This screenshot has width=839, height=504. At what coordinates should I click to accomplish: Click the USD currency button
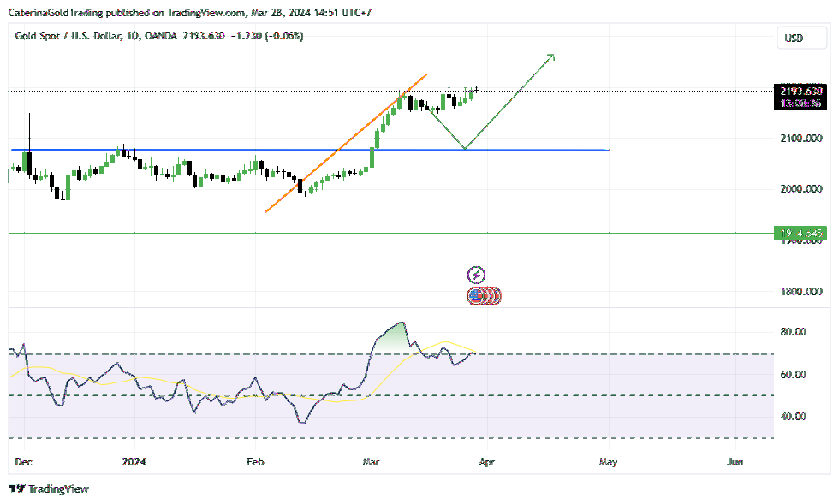801,38
